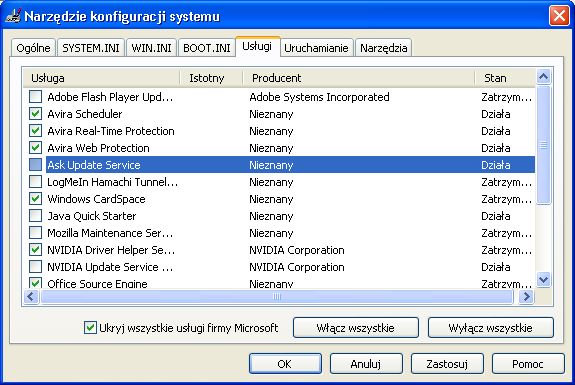The width and height of the screenshot is (575, 385).
Task: Close the Narzędzie konfiguracji systemu window
Action: click(559, 16)
